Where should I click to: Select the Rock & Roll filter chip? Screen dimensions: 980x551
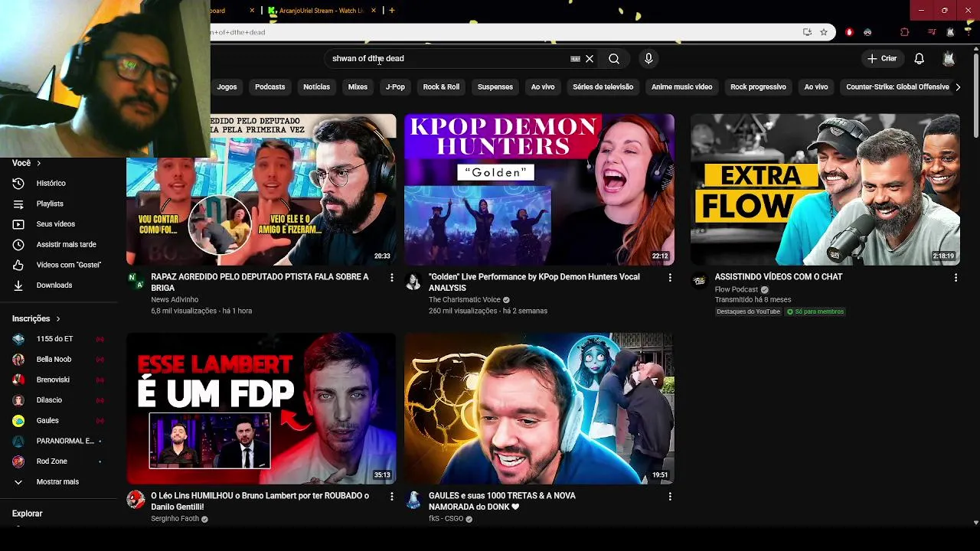click(441, 87)
